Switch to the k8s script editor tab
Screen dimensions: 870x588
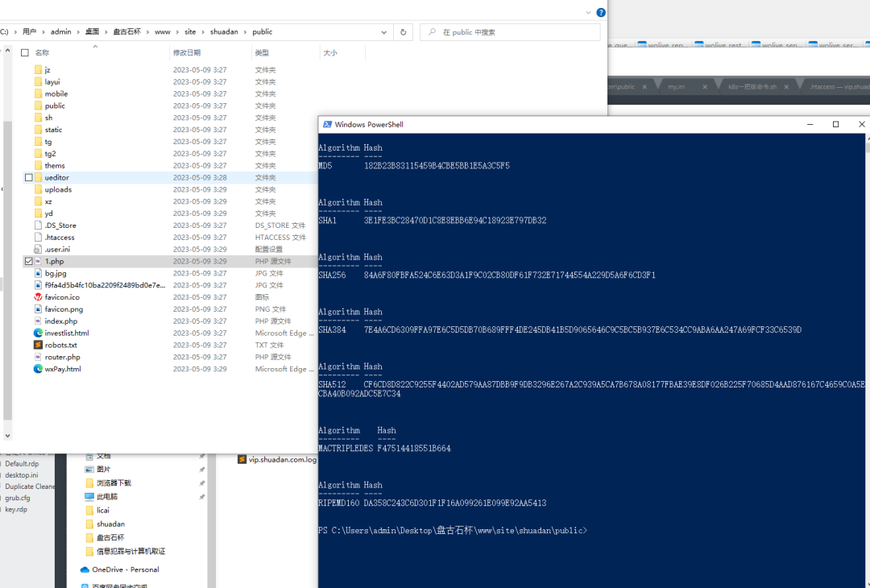click(x=752, y=87)
